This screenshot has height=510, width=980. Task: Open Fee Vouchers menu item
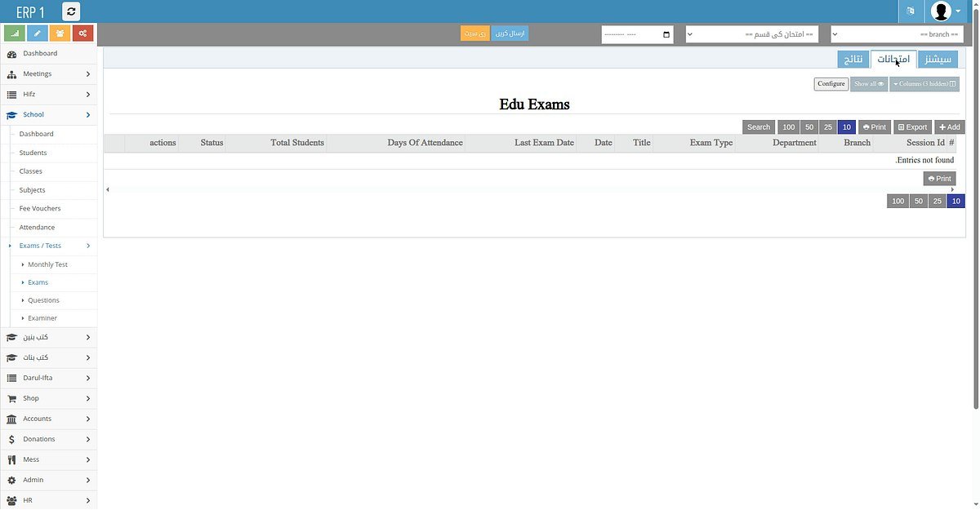[x=40, y=209]
